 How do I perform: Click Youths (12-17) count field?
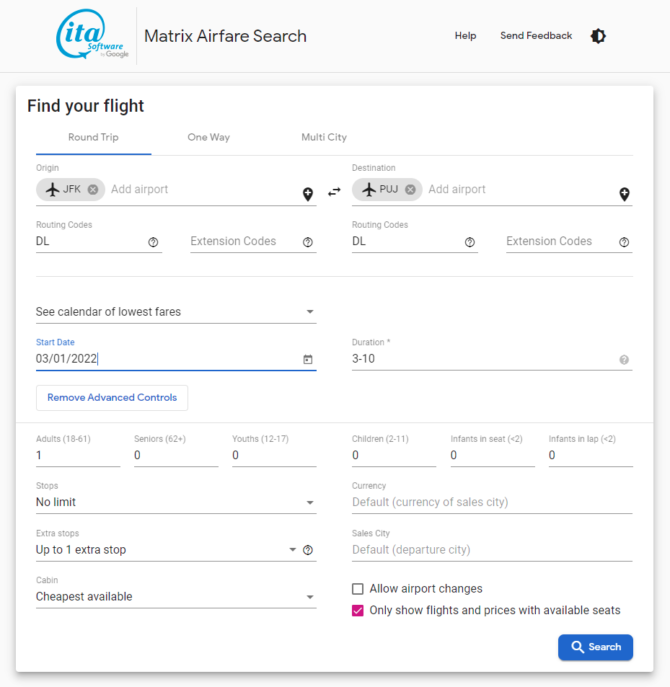click(274, 456)
